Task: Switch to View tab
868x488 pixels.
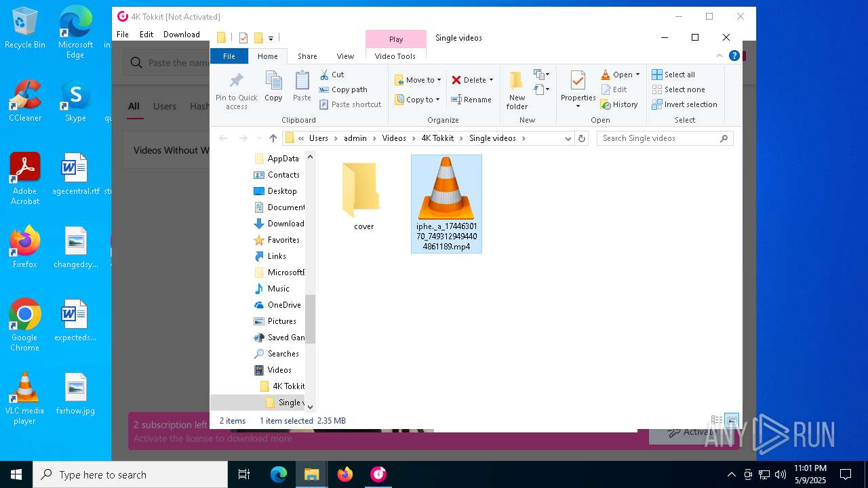Action: coord(345,56)
